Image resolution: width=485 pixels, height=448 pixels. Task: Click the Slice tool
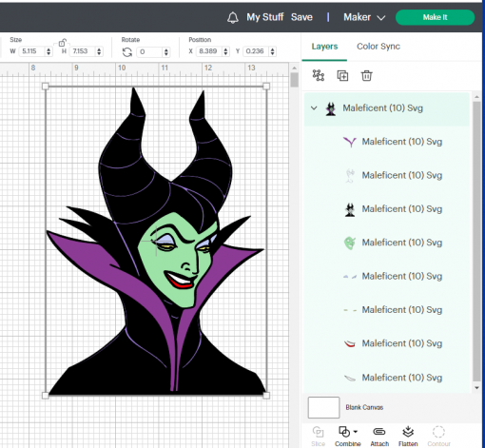coord(318,437)
